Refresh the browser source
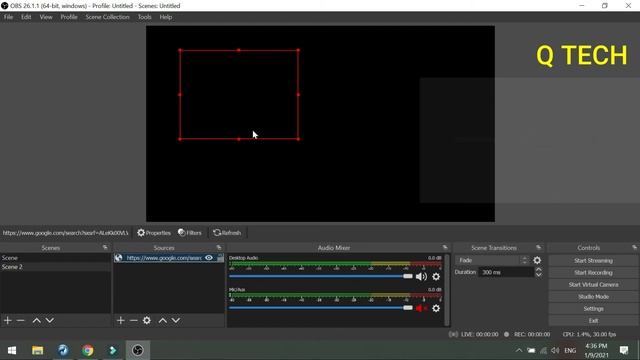Screen dimensions: 640x360 227,233
